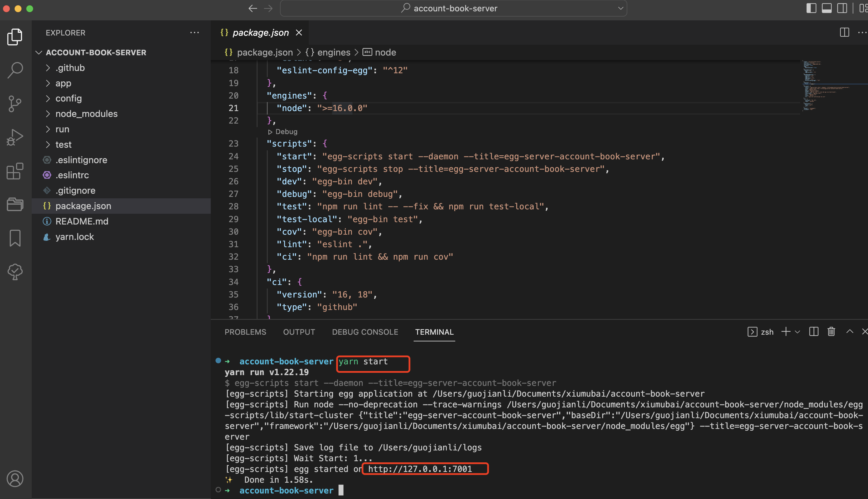Click the "egg-bin dev" script value

click(344, 181)
